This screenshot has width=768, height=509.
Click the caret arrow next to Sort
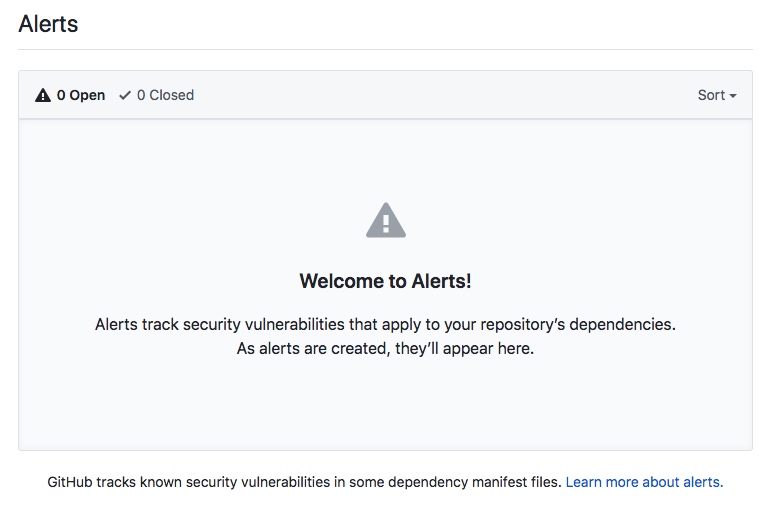pos(733,96)
